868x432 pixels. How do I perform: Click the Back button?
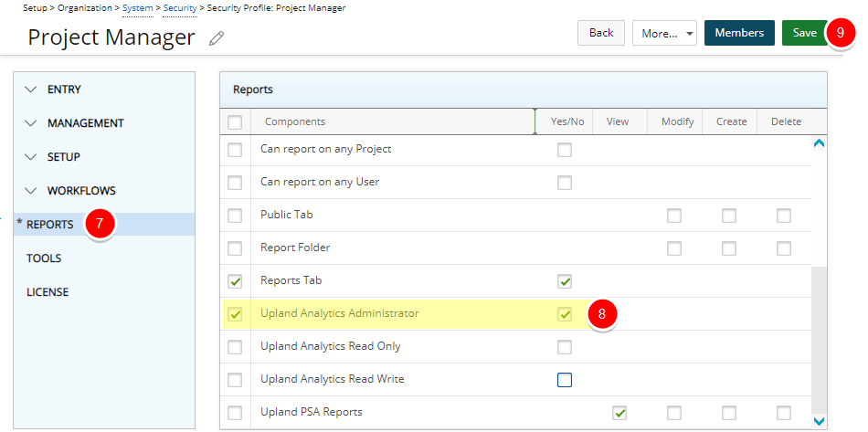point(601,33)
